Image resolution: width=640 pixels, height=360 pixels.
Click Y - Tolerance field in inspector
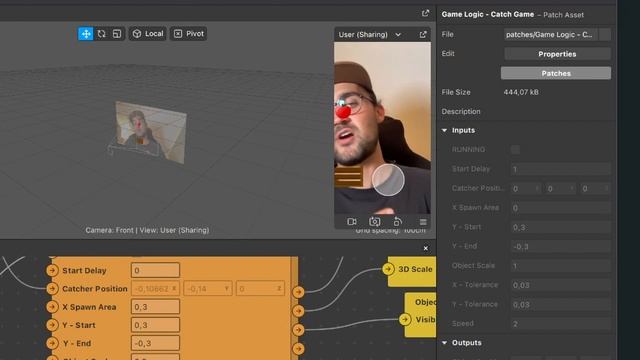(560, 304)
